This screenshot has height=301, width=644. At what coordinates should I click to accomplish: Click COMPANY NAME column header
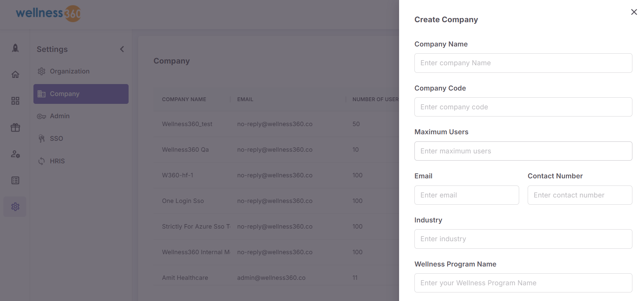tap(184, 99)
